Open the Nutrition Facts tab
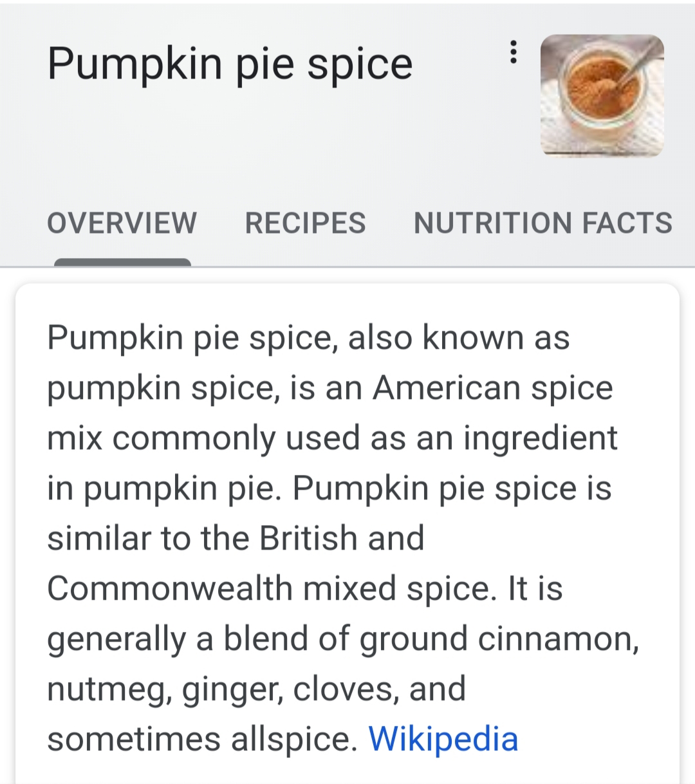Image resolution: width=695 pixels, height=784 pixels. point(542,223)
